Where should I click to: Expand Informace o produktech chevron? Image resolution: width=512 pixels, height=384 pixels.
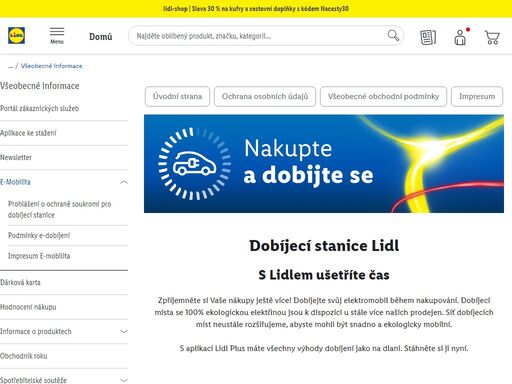click(124, 331)
